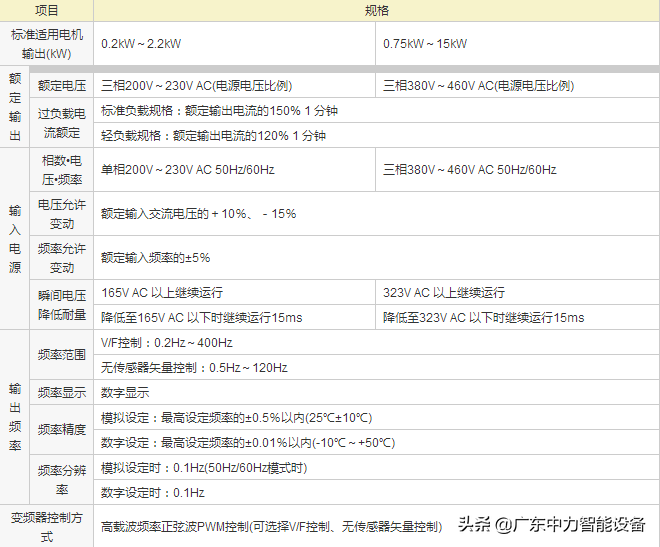Click the 频率显示 row label
This screenshot has height=547, width=660.
click(62, 392)
